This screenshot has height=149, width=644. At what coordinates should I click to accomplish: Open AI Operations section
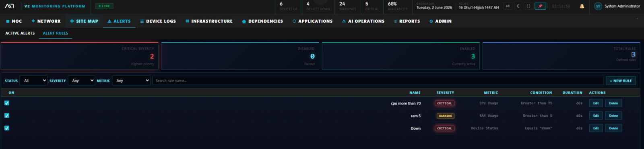[x=363, y=21]
